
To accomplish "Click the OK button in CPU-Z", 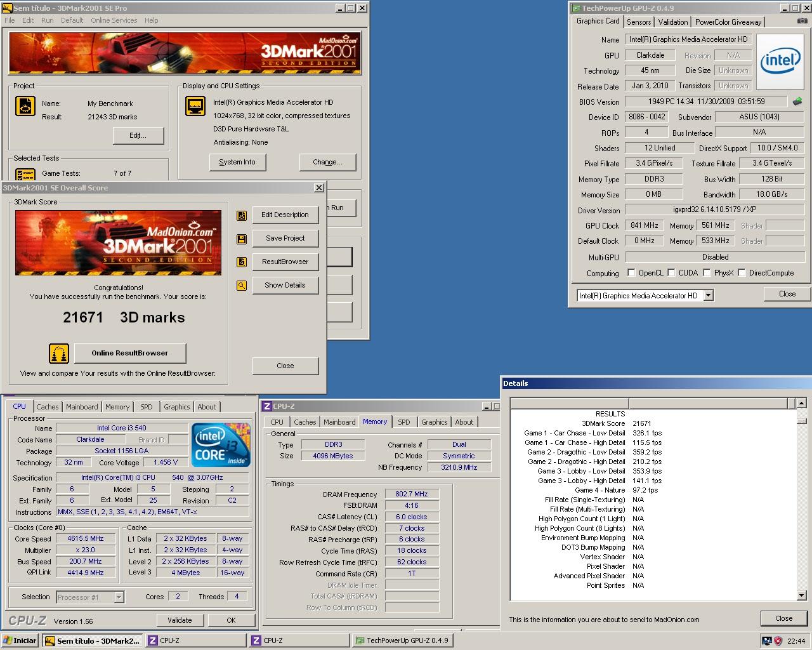I will point(231,620).
